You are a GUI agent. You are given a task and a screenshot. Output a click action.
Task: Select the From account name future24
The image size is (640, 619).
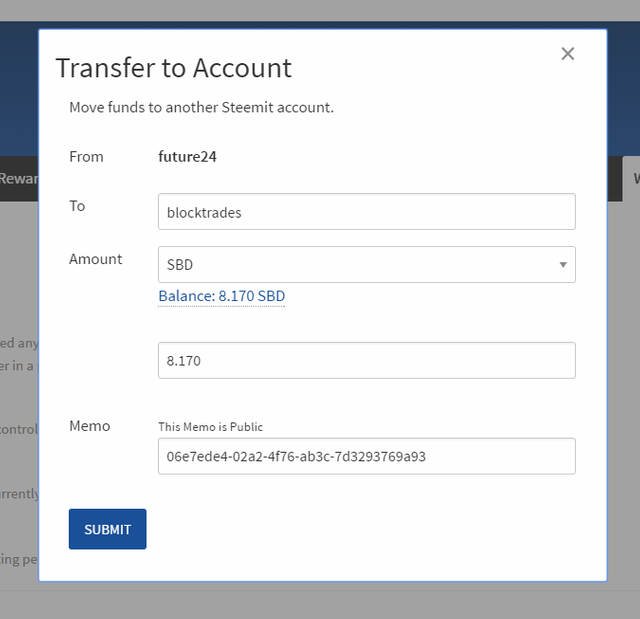(187, 157)
